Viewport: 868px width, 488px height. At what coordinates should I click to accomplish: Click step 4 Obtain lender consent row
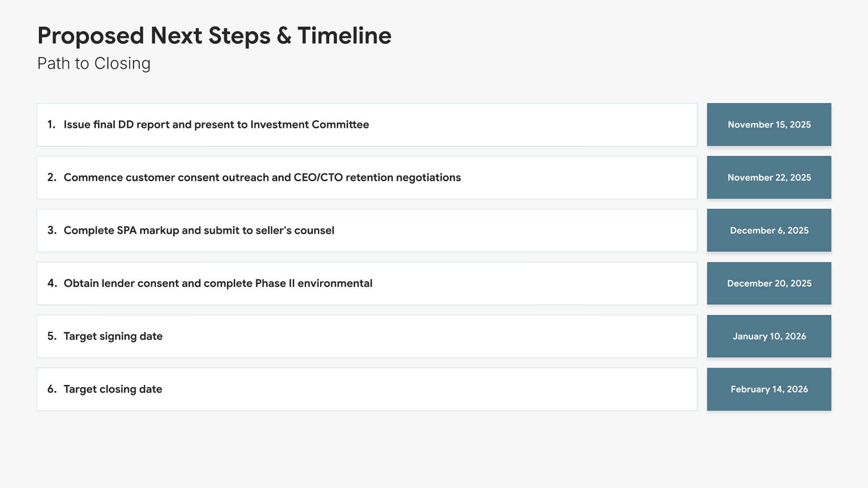[x=367, y=283]
